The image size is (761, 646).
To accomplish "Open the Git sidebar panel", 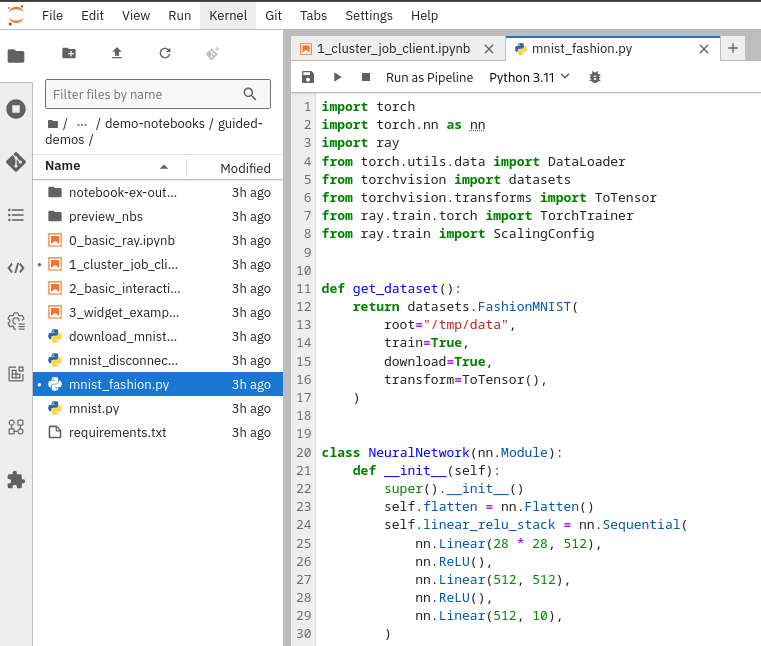I will pyautogui.click(x=16, y=162).
